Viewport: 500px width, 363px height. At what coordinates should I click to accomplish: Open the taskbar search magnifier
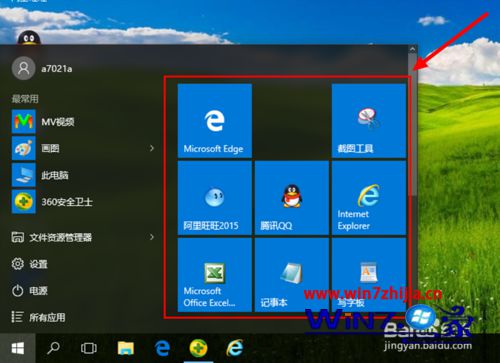pyautogui.click(x=53, y=348)
